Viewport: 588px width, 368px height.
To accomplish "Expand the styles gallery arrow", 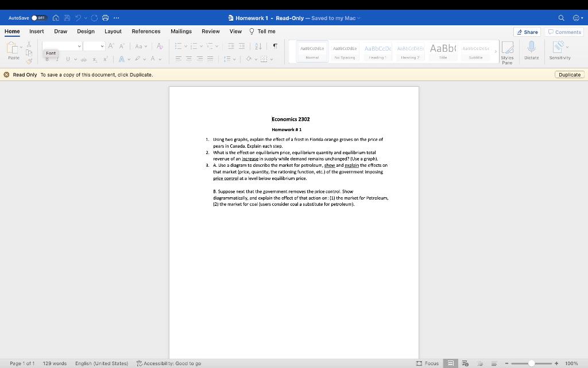I will pos(496,51).
